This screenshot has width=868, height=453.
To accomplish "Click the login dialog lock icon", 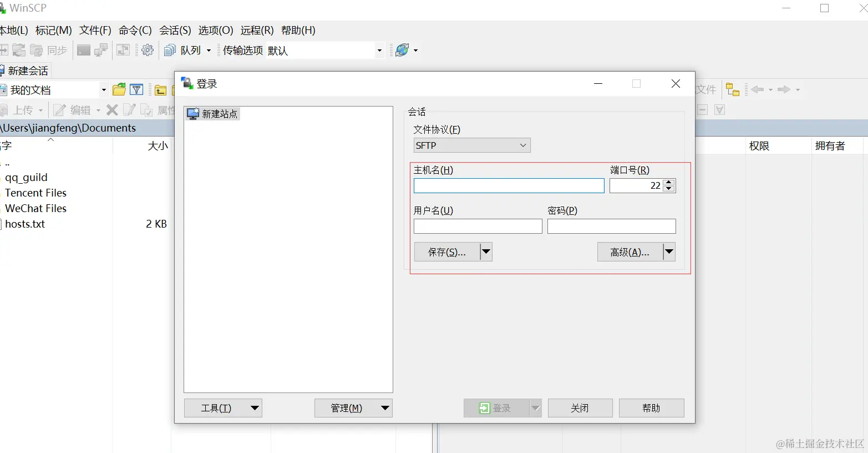I will 187,83.
